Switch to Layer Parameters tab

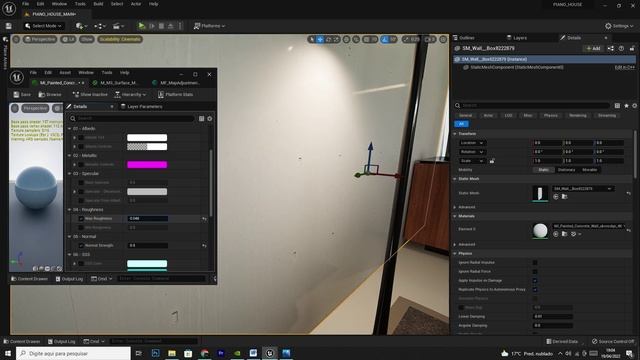coord(142,107)
